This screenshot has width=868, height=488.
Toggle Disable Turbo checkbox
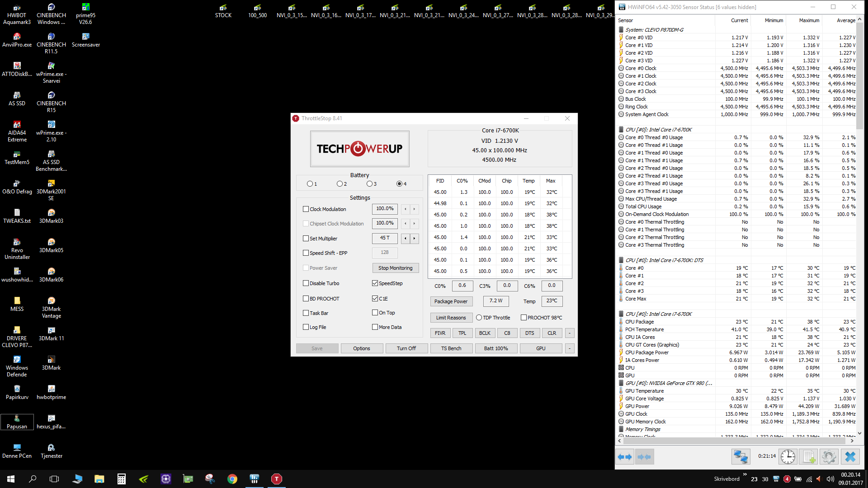306,283
